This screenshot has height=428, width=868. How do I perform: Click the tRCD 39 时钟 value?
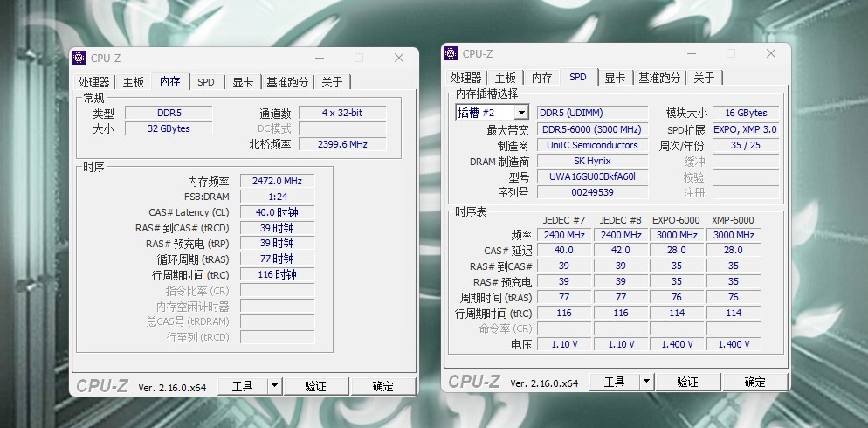(278, 228)
